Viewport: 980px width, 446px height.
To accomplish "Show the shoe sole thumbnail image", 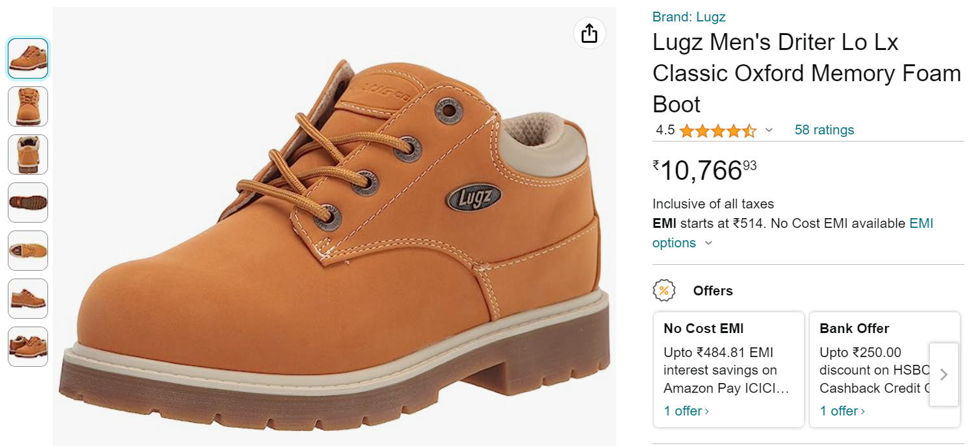I will tap(28, 203).
